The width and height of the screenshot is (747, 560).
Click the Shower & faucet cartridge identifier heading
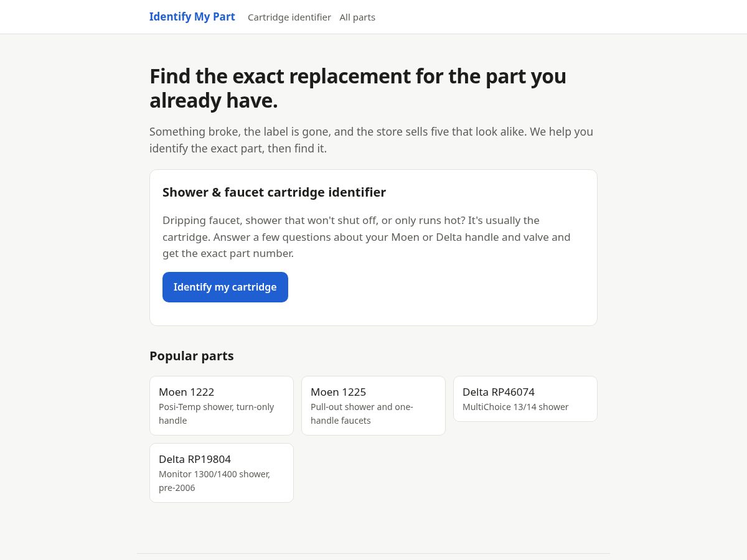coord(274,192)
